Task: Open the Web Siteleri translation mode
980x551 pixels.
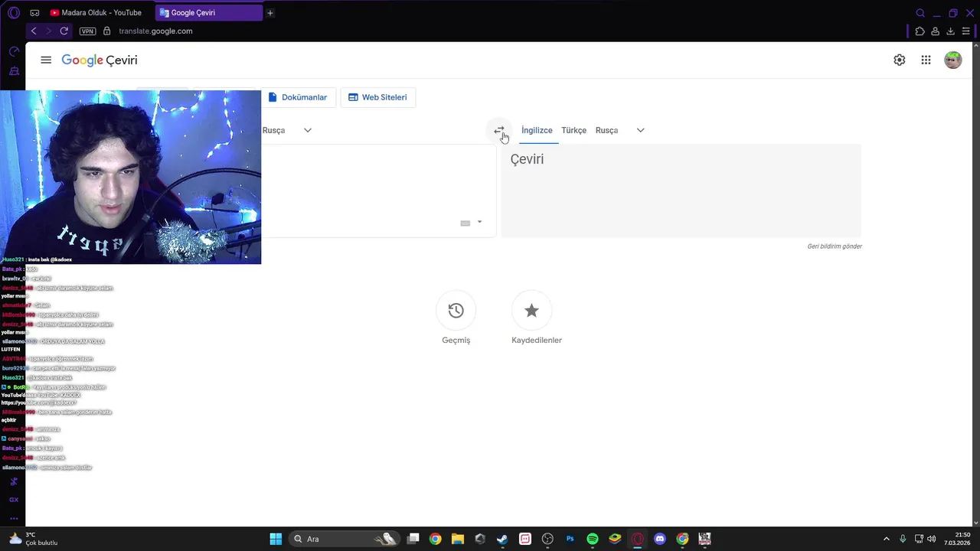Action: [x=378, y=97]
